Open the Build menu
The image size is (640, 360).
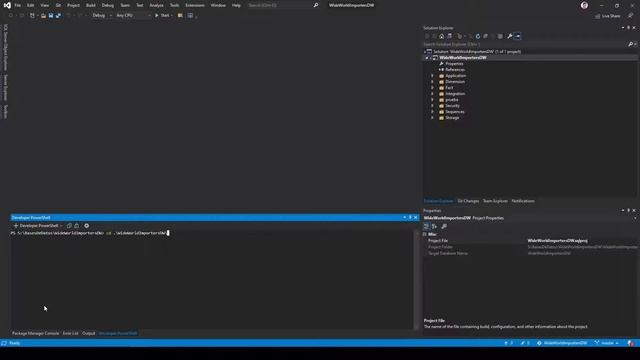[91, 5]
